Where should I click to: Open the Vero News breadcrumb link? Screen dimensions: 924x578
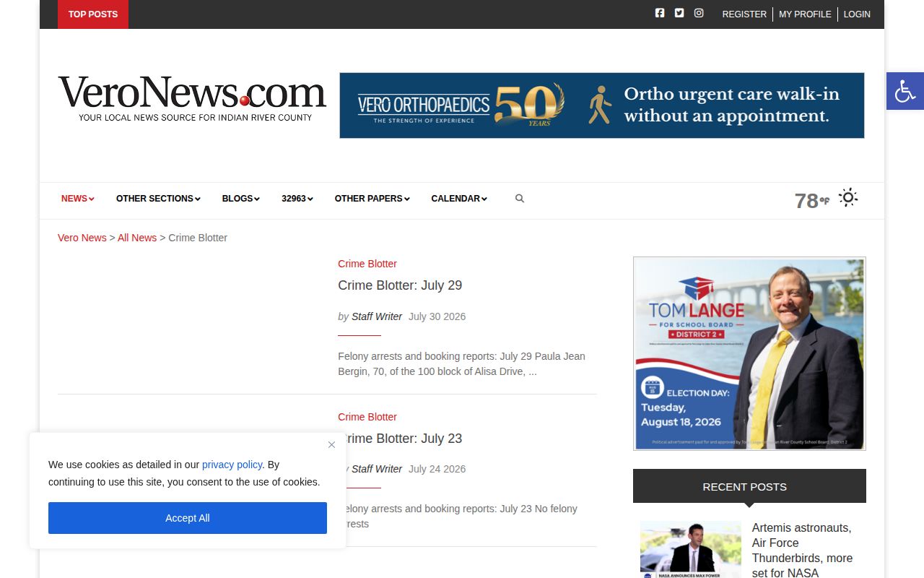[82, 238]
